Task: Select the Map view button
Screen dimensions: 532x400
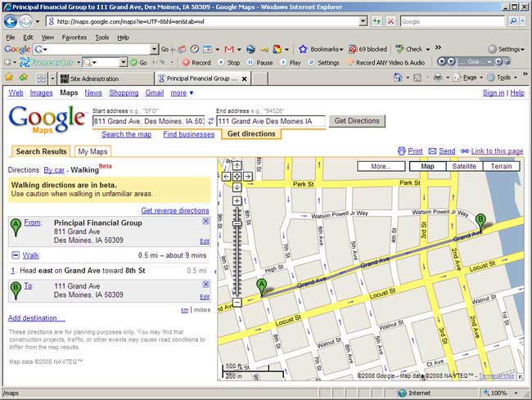Action: pos(427,166)
